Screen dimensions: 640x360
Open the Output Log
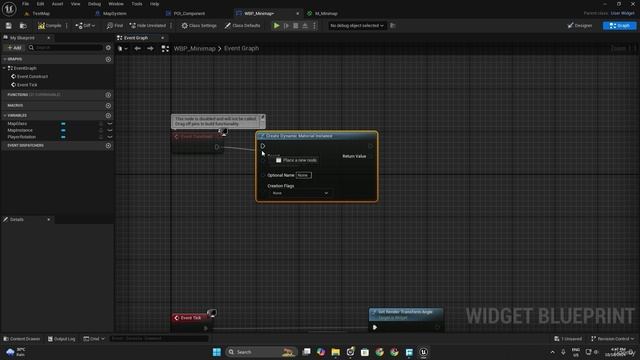pos(62,339)
